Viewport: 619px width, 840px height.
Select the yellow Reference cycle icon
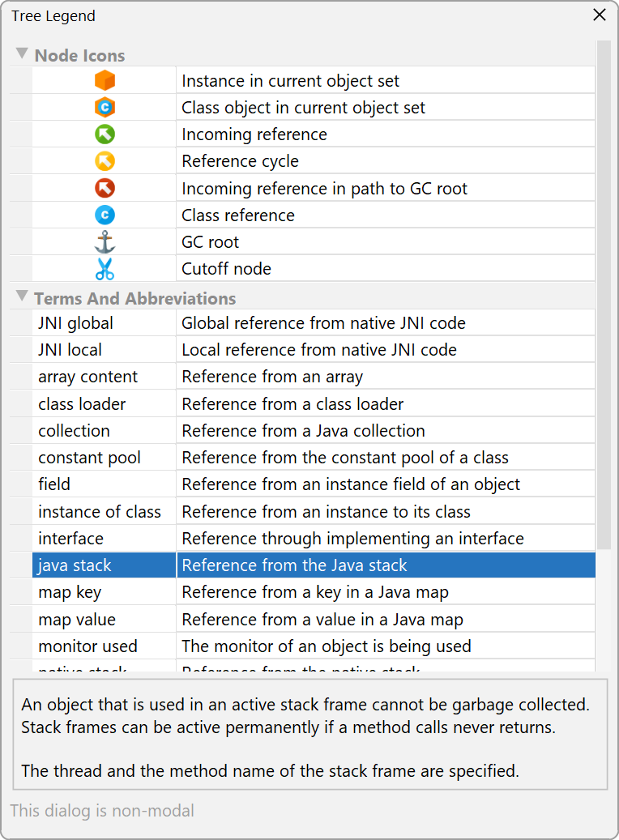tap(105, 160)
